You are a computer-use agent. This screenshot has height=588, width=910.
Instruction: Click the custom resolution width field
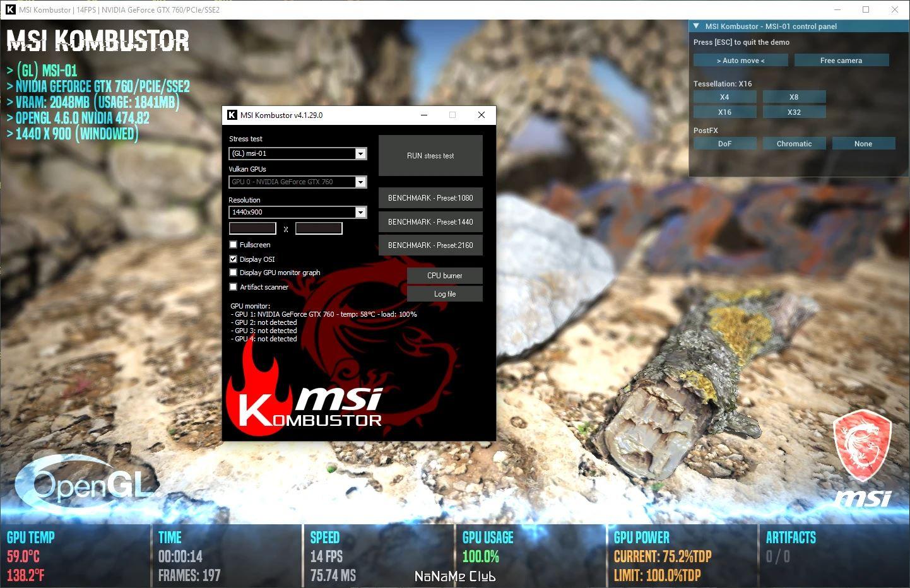click(252, 228)
